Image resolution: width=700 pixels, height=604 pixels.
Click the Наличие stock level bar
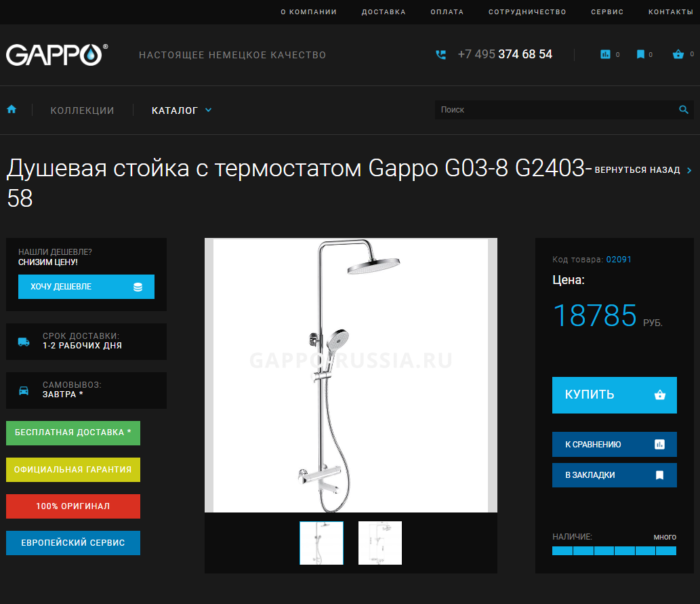pyautogui.click(x=615, y=551)
